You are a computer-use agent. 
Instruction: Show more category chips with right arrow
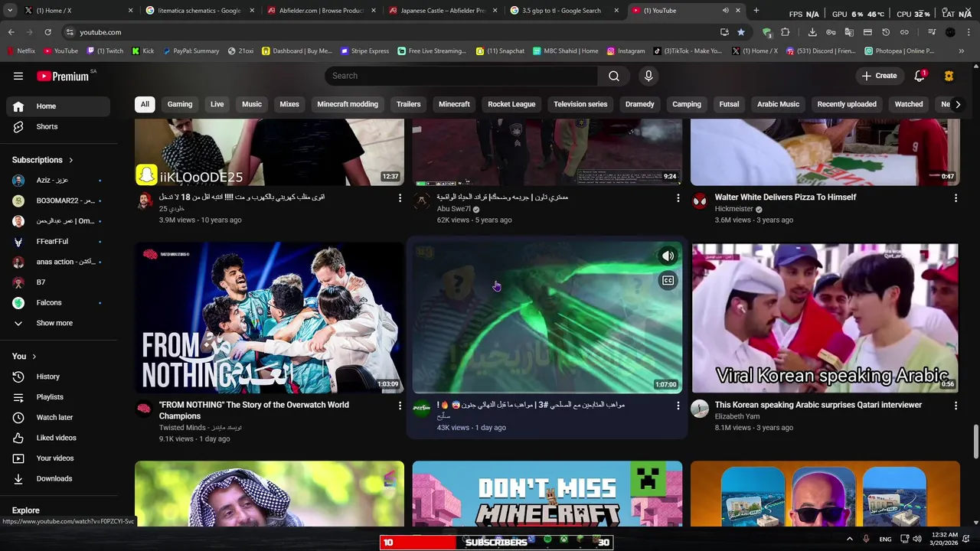(957, 104)
